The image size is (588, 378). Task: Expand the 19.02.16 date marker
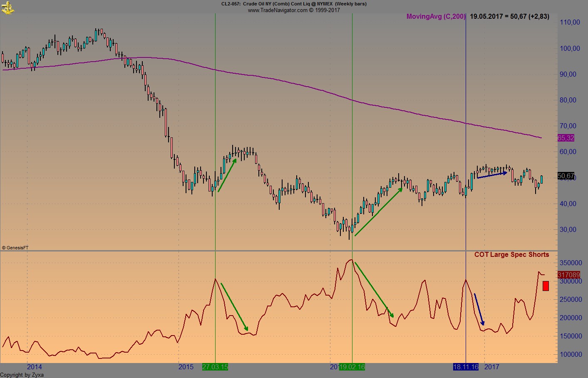(x=352, y=367)
